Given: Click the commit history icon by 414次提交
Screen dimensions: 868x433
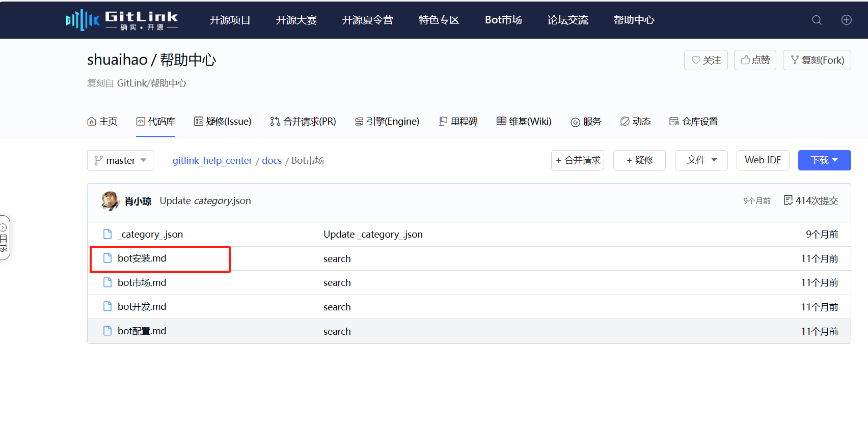Looking at the screenshot, I should (788, 200).
